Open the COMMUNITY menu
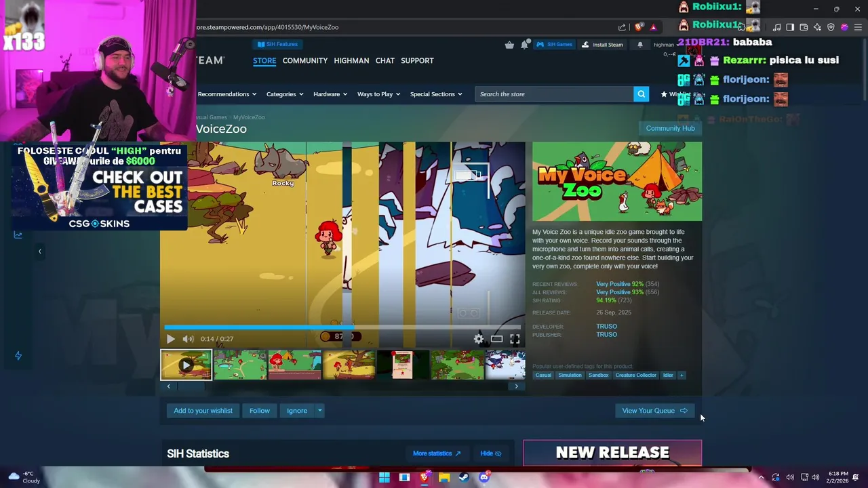Image resolution: width=868 pixels, height=488 pixels. click(x=305, y=60)
